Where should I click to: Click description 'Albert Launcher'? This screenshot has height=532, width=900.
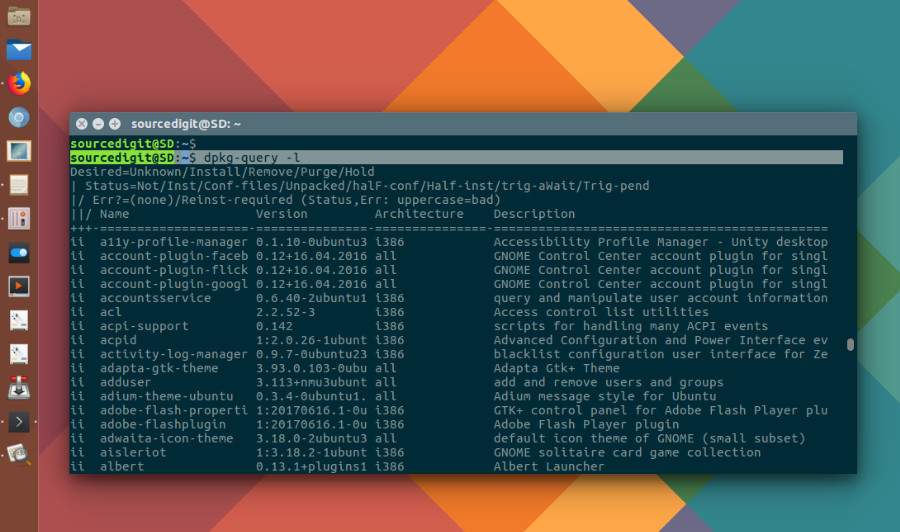pyautogui.click(x=549, y=467)
